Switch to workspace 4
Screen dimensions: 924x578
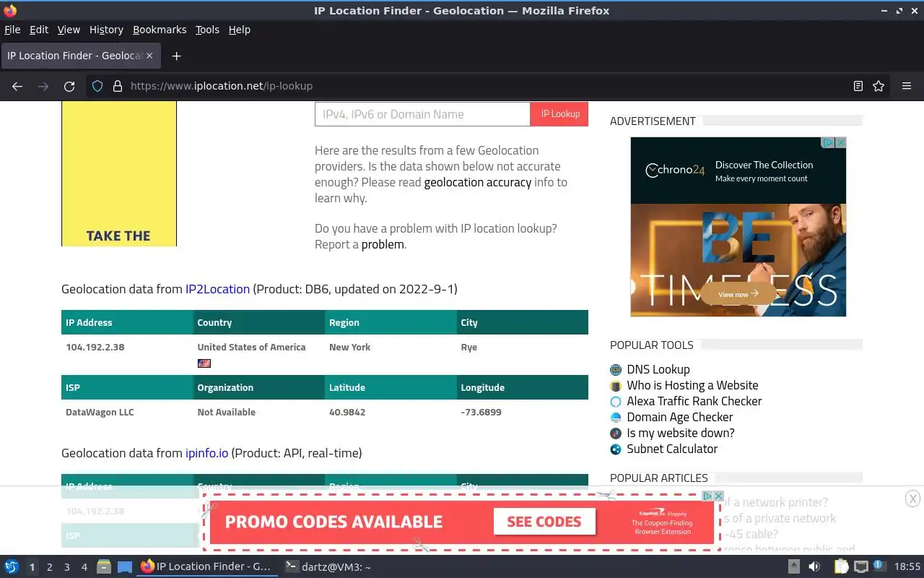click(84, 567)
